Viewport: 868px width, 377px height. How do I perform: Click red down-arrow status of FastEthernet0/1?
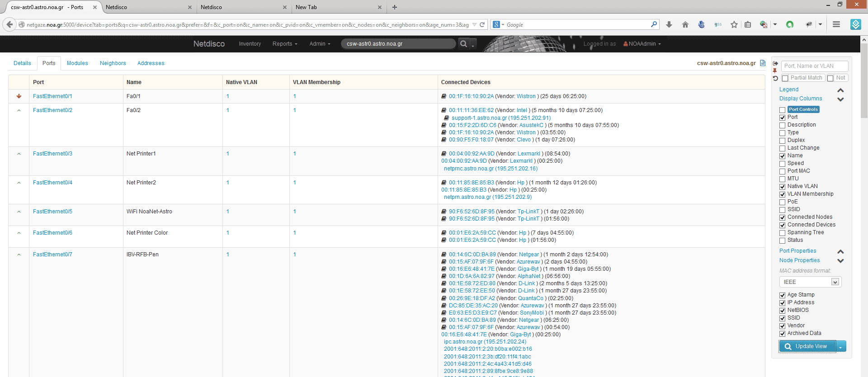click(19, 96)
